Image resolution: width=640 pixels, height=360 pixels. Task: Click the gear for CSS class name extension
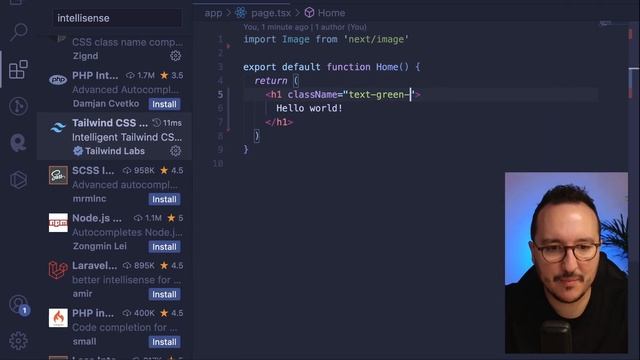(x=176, y=56)
